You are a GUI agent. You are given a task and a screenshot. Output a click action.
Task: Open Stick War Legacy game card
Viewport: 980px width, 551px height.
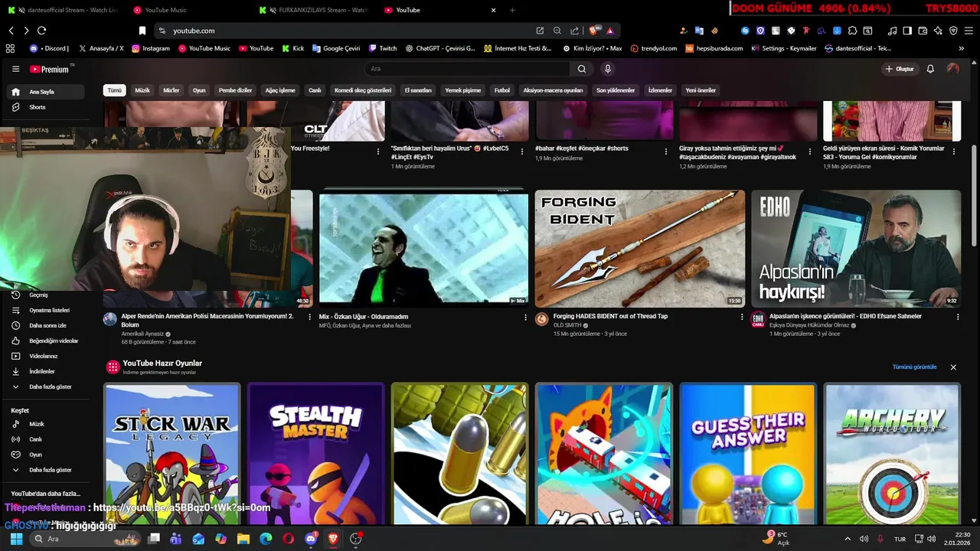(x=172, y=454)
